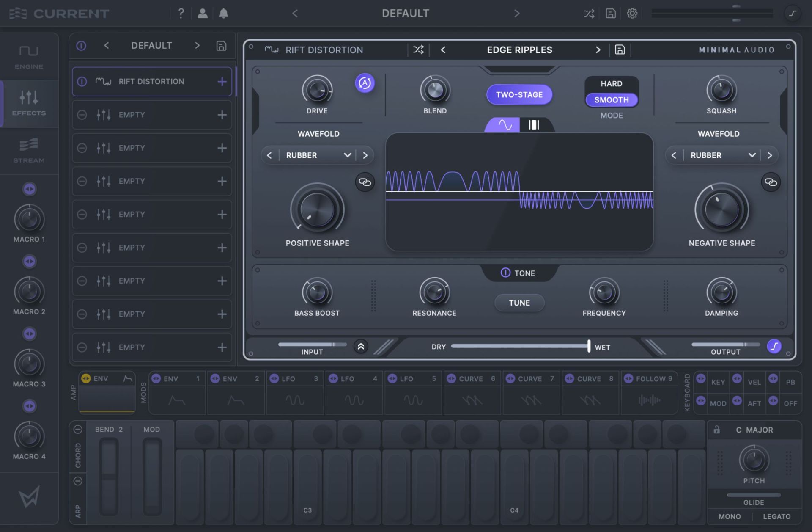Open the negative wavefold RUBBER dropdown
The width and height of the screenshot is (812, 532).
[723, 155]
